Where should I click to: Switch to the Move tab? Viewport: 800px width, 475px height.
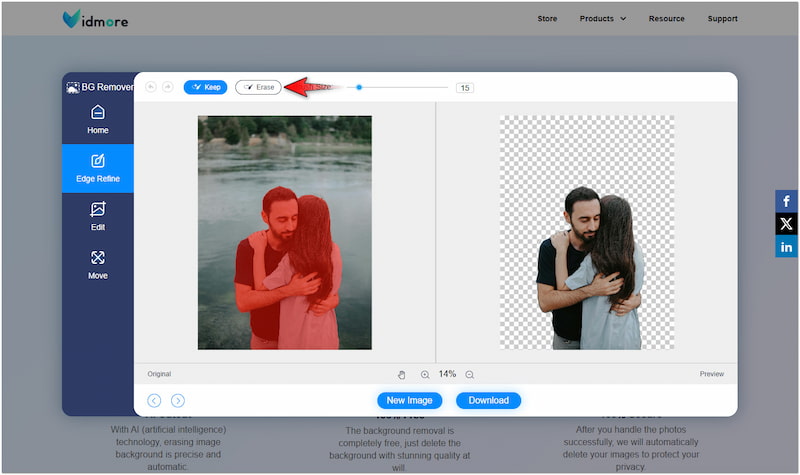click(97, 264)
